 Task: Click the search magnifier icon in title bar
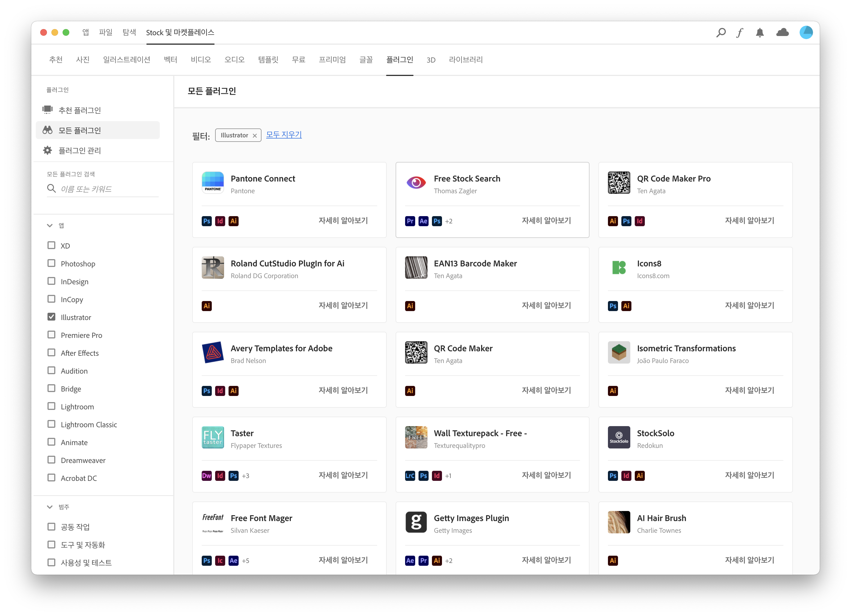[721, 33]
